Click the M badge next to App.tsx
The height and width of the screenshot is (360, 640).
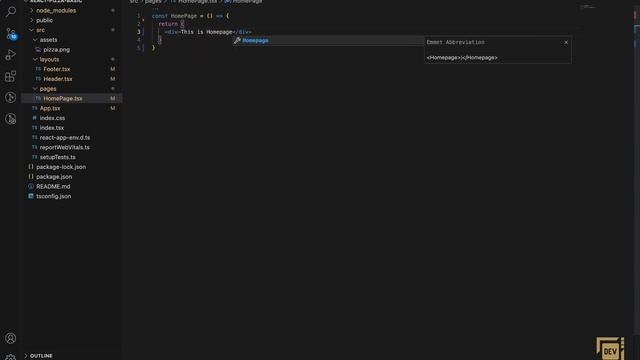coord(113,109)
